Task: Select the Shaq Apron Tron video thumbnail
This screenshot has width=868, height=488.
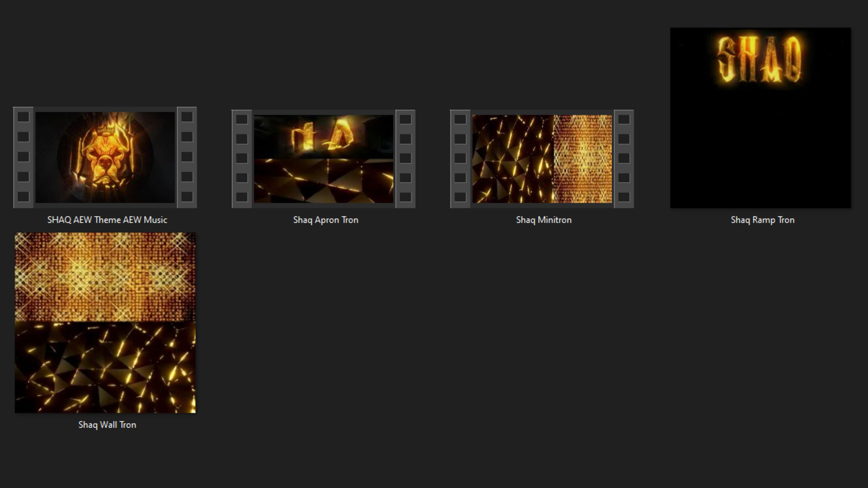Action: pyautogui.click(x=324, y=159)
